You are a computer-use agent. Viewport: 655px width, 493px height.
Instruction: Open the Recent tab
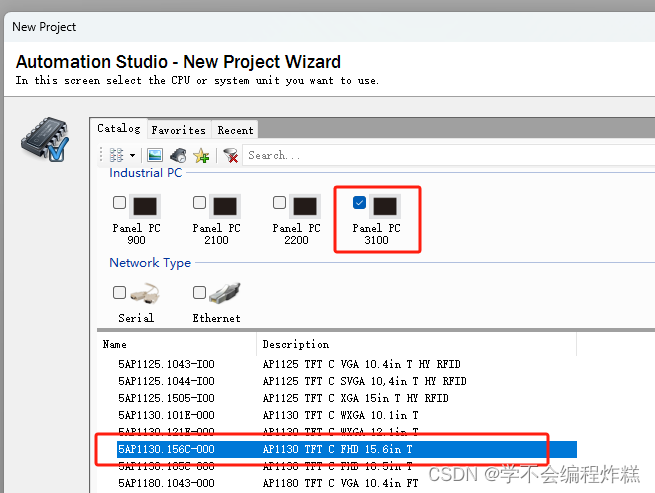[235, 130]
